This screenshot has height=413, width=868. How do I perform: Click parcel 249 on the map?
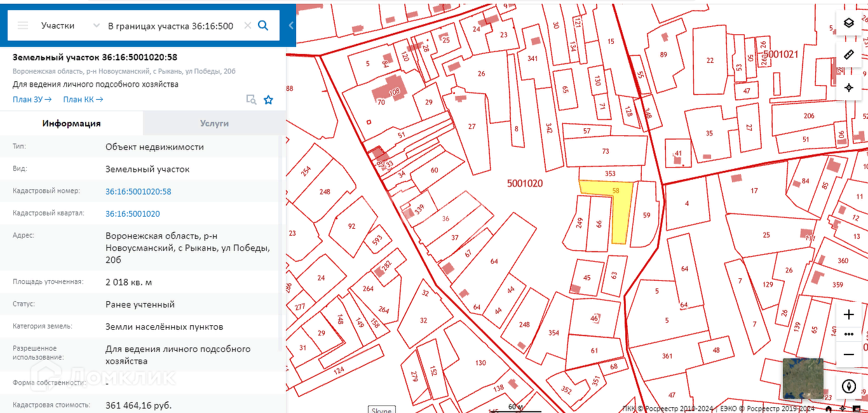579,223
